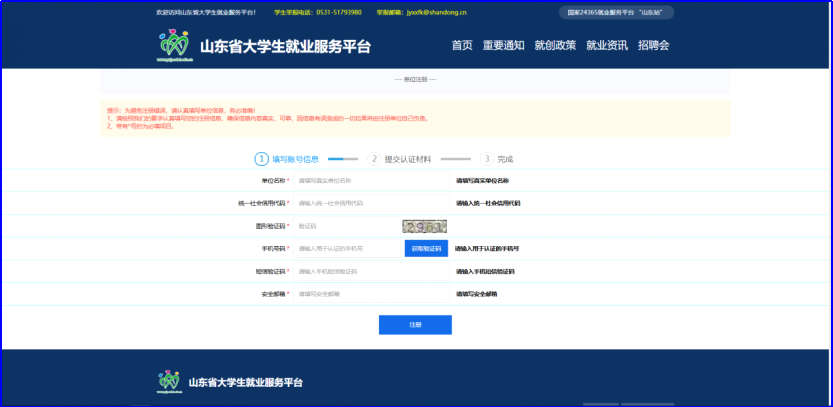Click the 请输入统一社会信用代码 hint text

tap(488, 203)
